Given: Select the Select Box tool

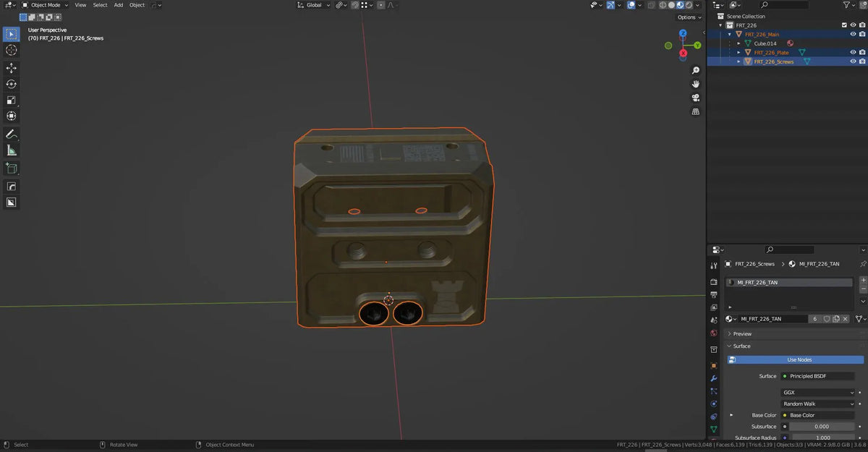Looking at the screenshot, I should tap(12, 34).
